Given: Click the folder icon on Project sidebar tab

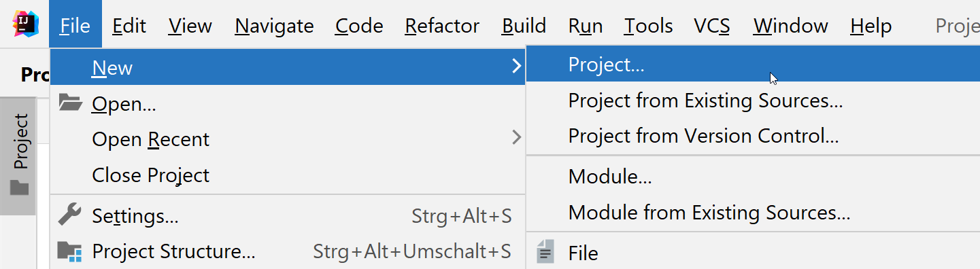Looking at the screenshot, I should point(20,187).
